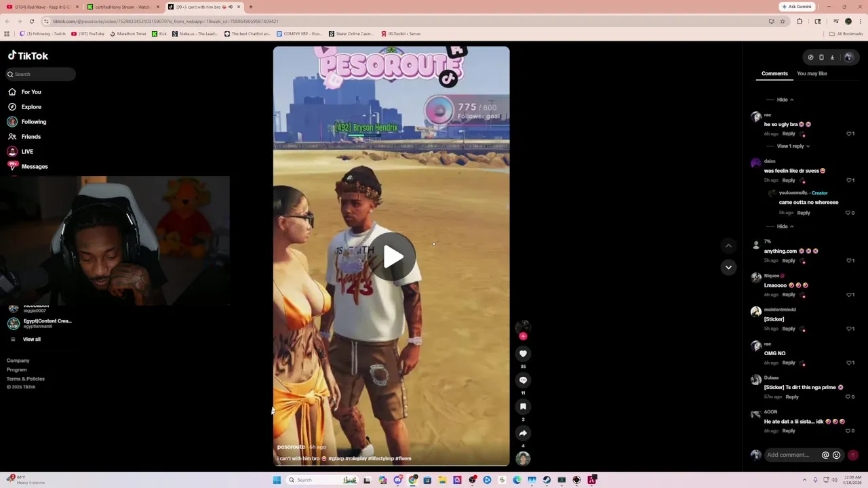This screenshot has height=488, width=868.
Task: Like rae's "OMG NO" comment
Action: tap(850, 363)
